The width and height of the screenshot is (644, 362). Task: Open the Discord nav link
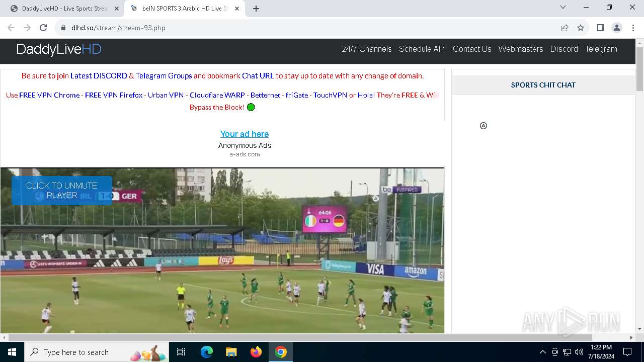[564, 49]
